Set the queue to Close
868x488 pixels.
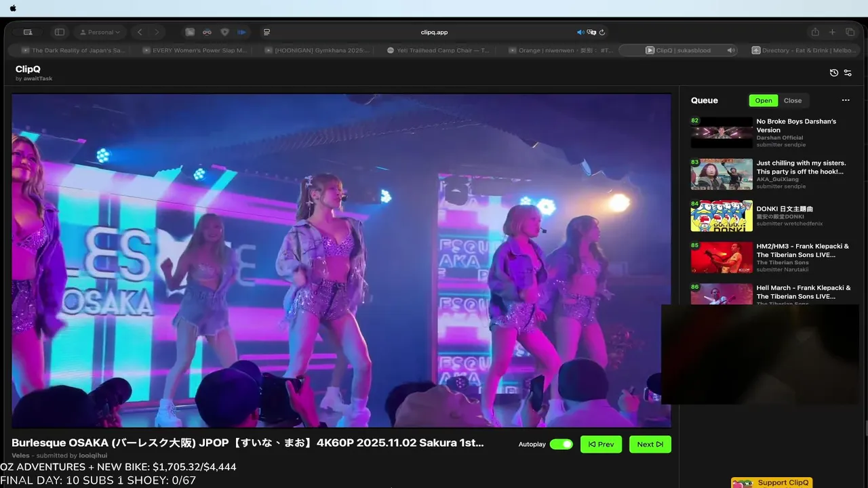tap(793, 100)
